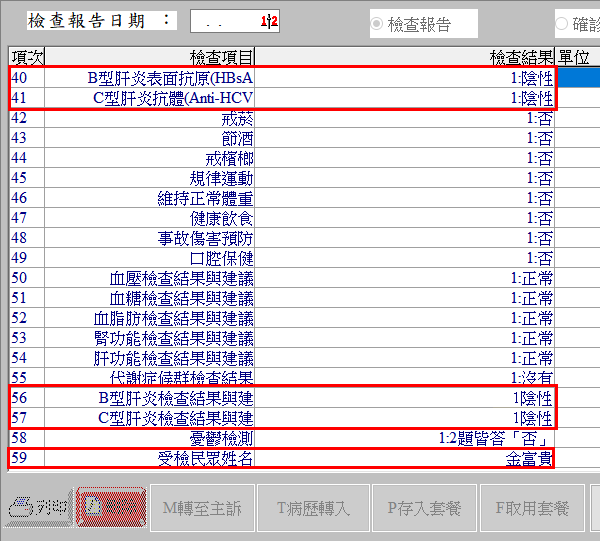
Task: Select the 代謝症候群檢查結果 row
Action: 150,378
